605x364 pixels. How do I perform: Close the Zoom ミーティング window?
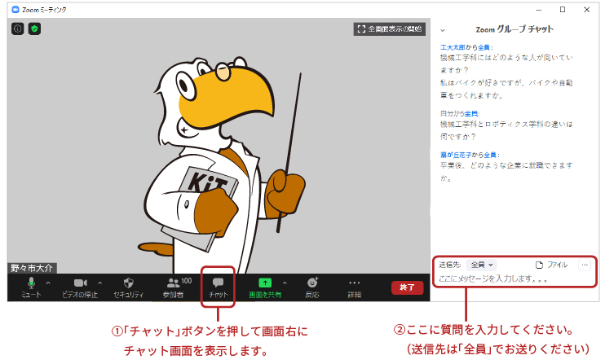click(x=587, y=10)
